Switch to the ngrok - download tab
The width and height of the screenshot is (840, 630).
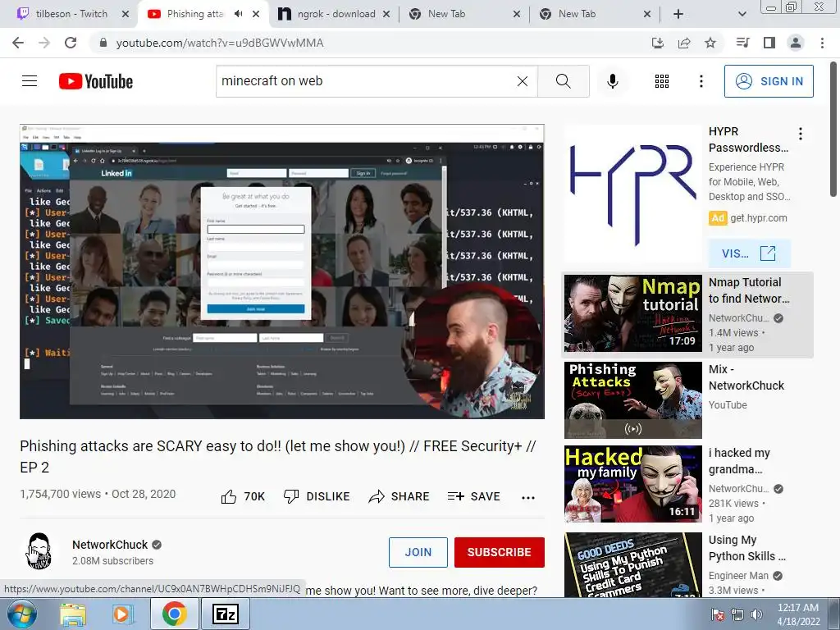pos(336,14)
